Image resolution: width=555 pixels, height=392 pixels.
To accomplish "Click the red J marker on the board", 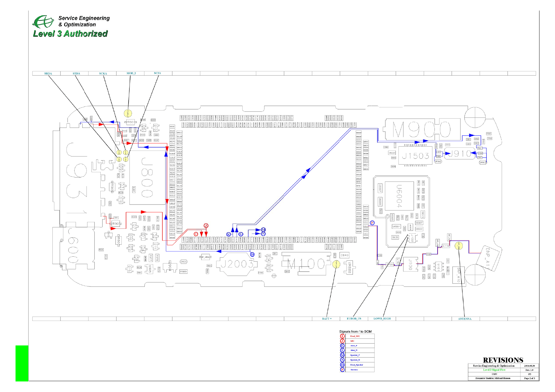I will [x=206, y=226].
